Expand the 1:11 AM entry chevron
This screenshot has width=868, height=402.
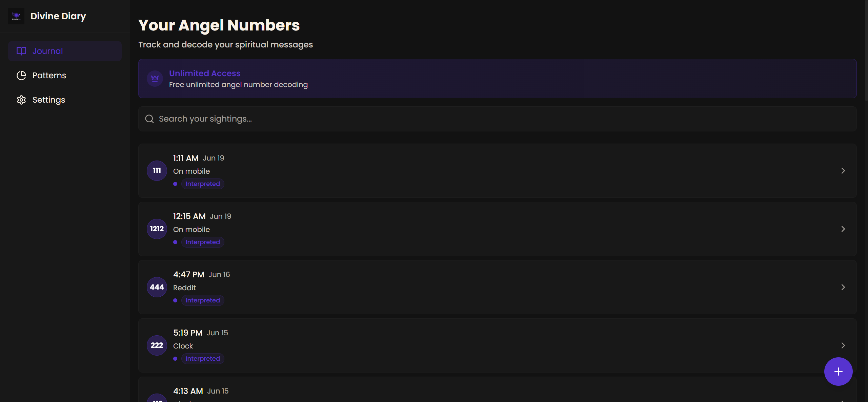tap(843, 171)
